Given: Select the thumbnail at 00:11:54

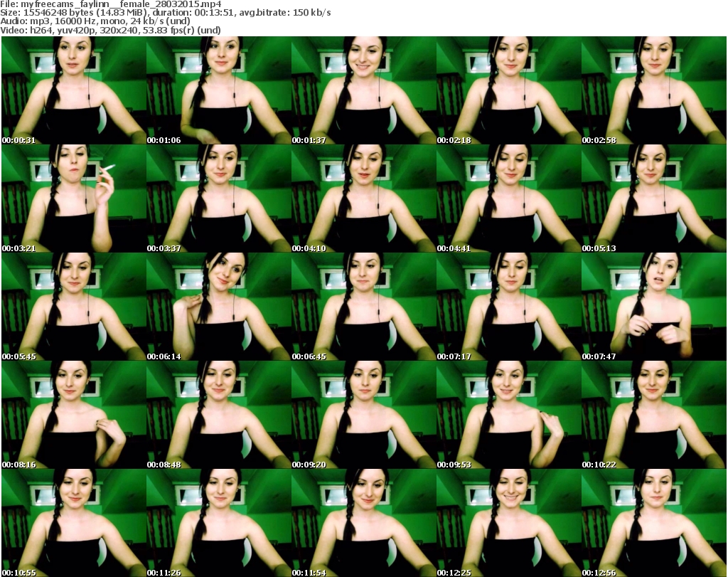Looking at the screenshot, I should coord(363,523).
